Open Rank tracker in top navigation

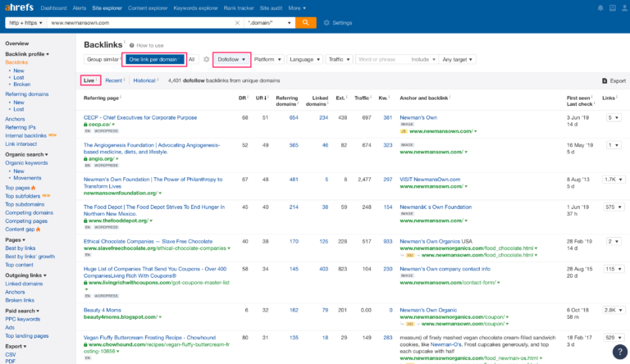[x=239, y=8]
